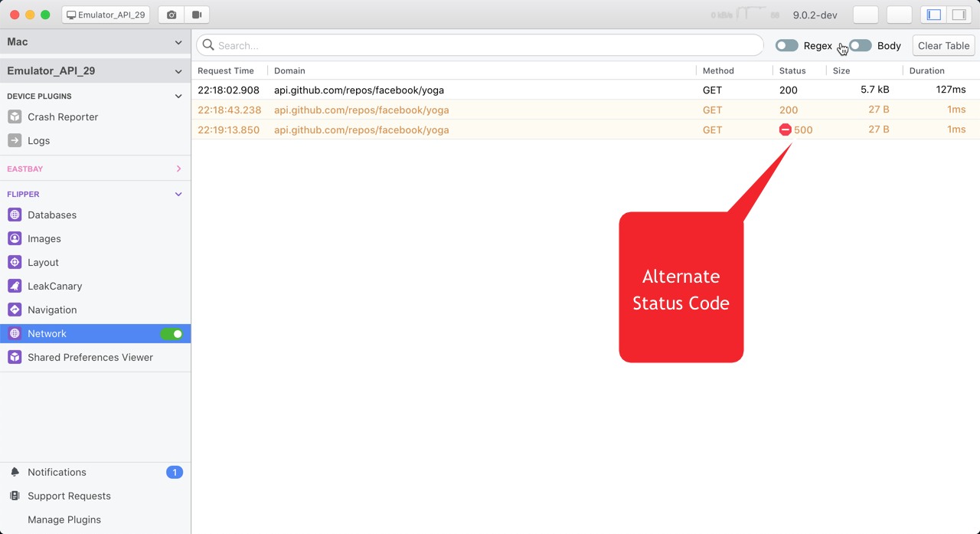Open the Images plugin
Image resolution: width=980 pixels, height=534 pixels.
pos(95,239)
